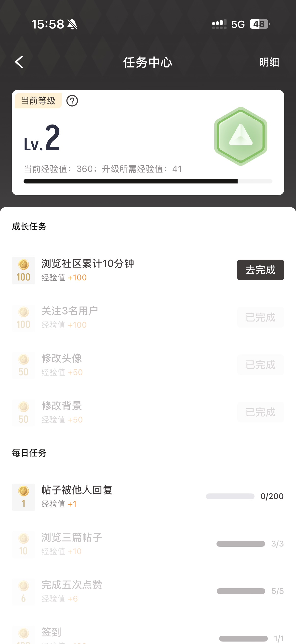
Task: Open the level help question mark
Action: coord(72,101)
